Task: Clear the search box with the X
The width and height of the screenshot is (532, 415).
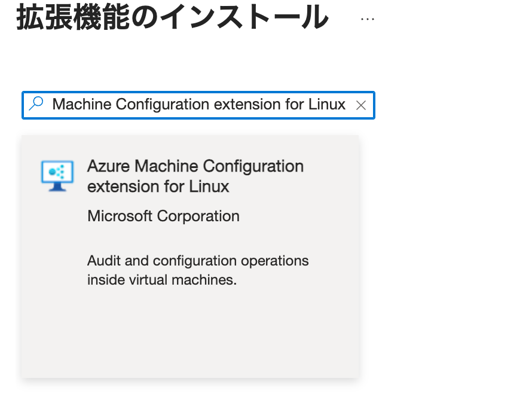Action: pyautogui.click(x=360, y=105)
